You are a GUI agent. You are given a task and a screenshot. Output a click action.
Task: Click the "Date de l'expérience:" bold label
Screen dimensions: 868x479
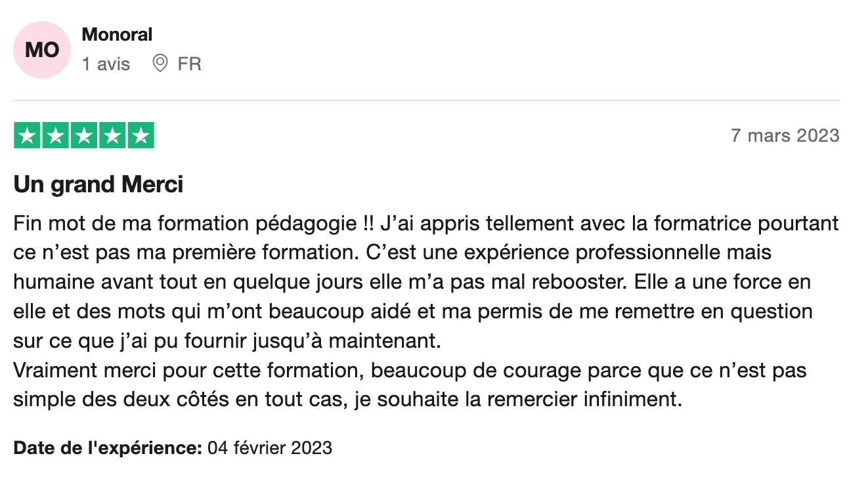pyautogui.click(x=108, y=449)
